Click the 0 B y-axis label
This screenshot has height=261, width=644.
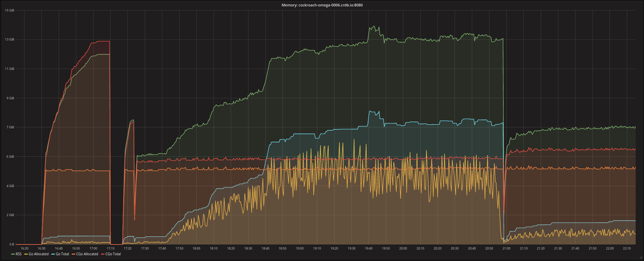pos(12,244)
